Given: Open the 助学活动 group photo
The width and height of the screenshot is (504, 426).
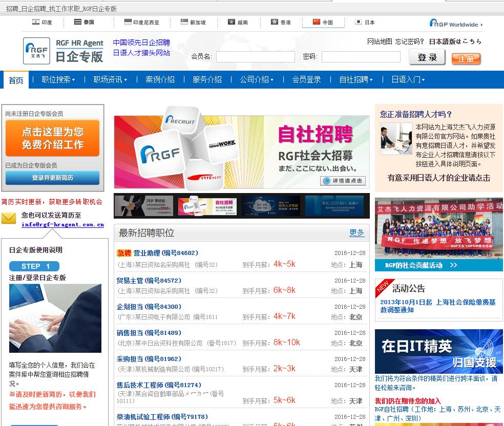Looking at the screenshot, I should click(439, 228).
